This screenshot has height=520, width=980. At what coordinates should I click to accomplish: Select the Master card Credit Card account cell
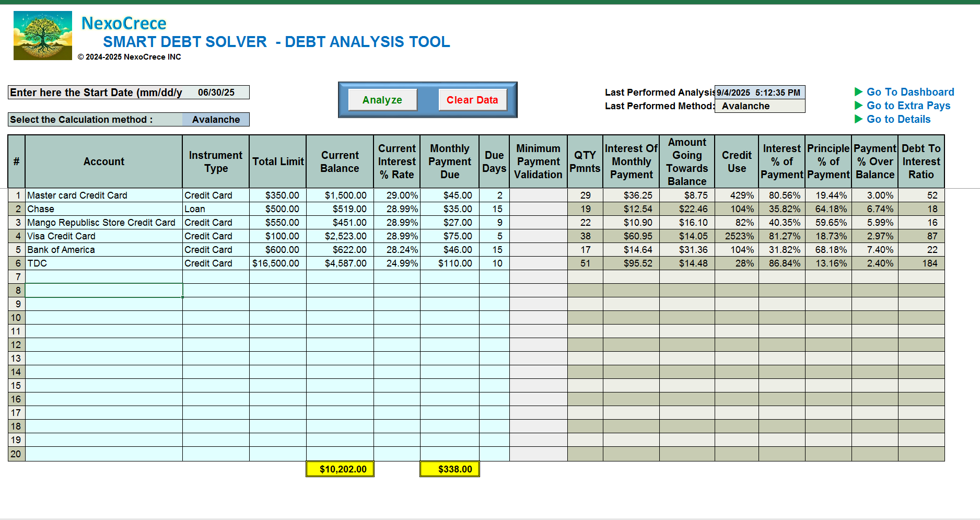click(103, 195)
